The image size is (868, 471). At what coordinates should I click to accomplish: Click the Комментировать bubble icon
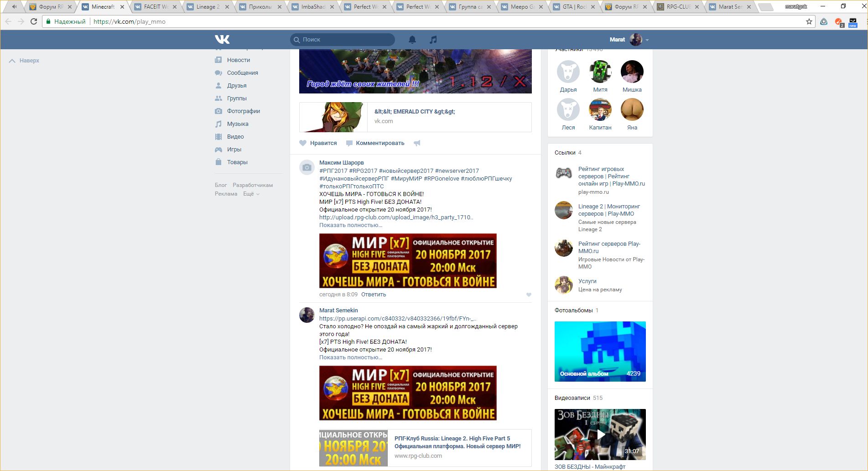click(349, 143)
